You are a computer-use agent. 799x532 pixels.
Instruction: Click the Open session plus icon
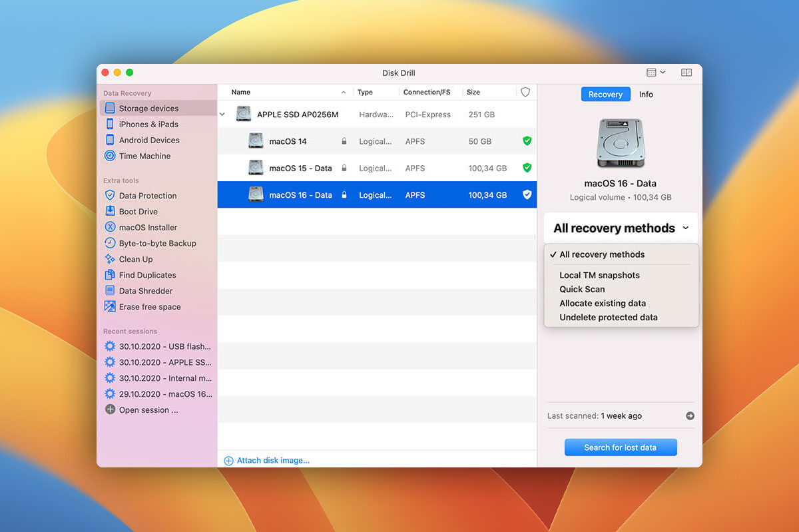[110, 409]
